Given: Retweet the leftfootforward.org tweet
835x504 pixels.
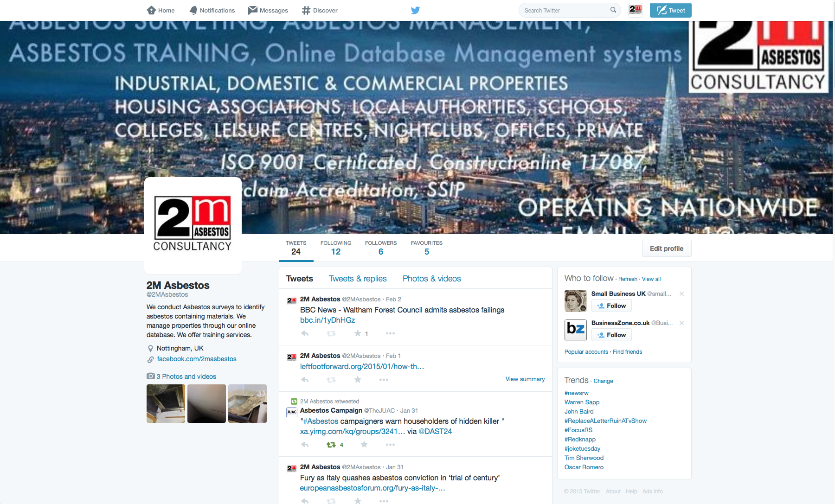Looking at the screenshot, I should tap(331, 380).
